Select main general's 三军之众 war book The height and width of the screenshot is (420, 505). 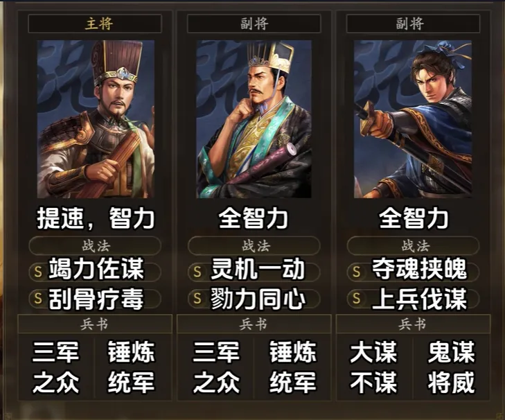56,367
